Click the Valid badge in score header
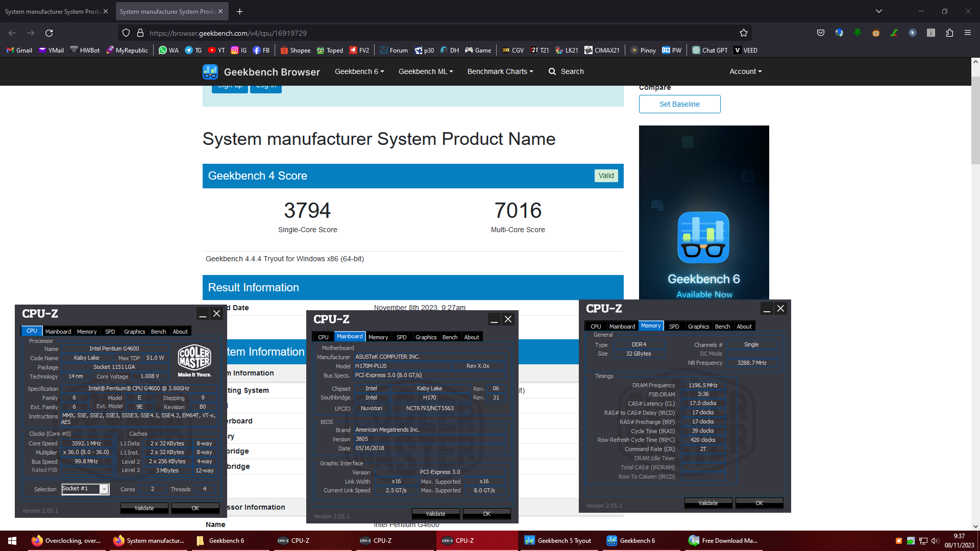The width and height of the screenshot is (980, 551). coord(606,176)
